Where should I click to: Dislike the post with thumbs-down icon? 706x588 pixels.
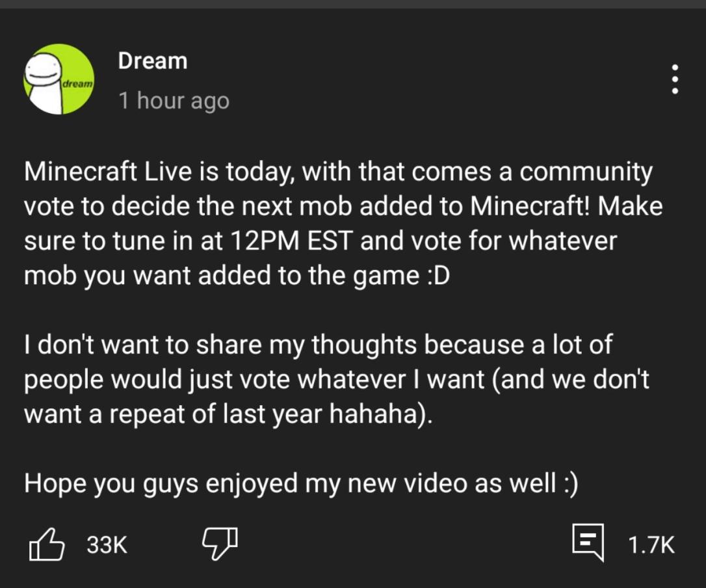pos(219,544)
